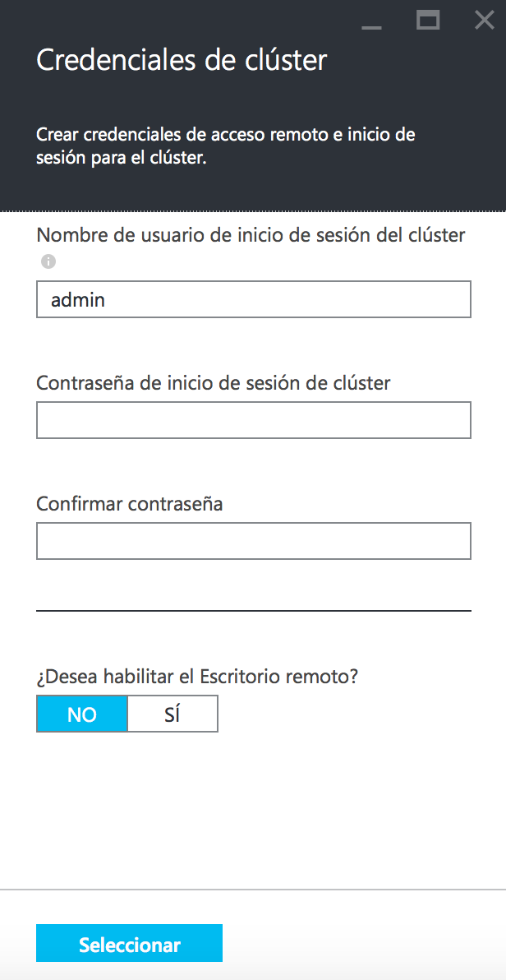Click the info icon beside the username label

pos(48,261)
